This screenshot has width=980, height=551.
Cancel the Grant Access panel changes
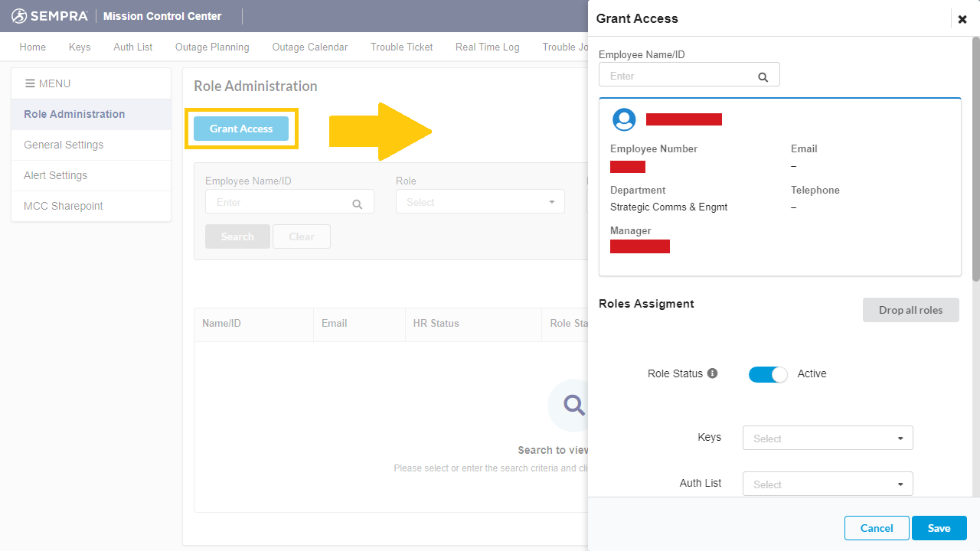point(876,527)
